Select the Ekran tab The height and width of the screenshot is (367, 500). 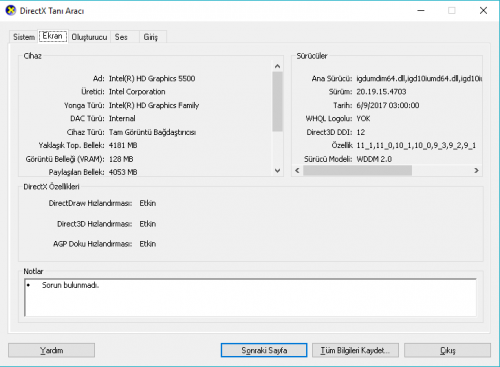(x=53, y=36)
